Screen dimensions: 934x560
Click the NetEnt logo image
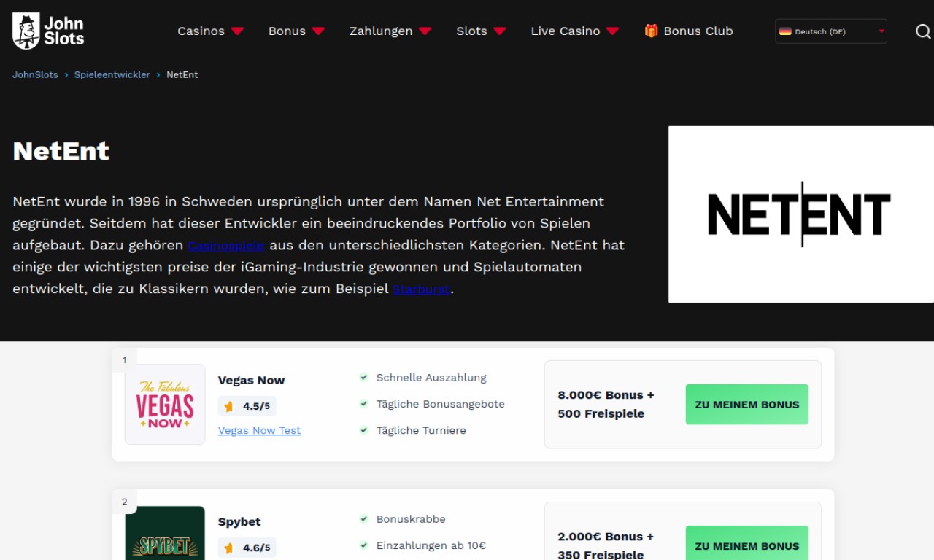coord(801,214)
